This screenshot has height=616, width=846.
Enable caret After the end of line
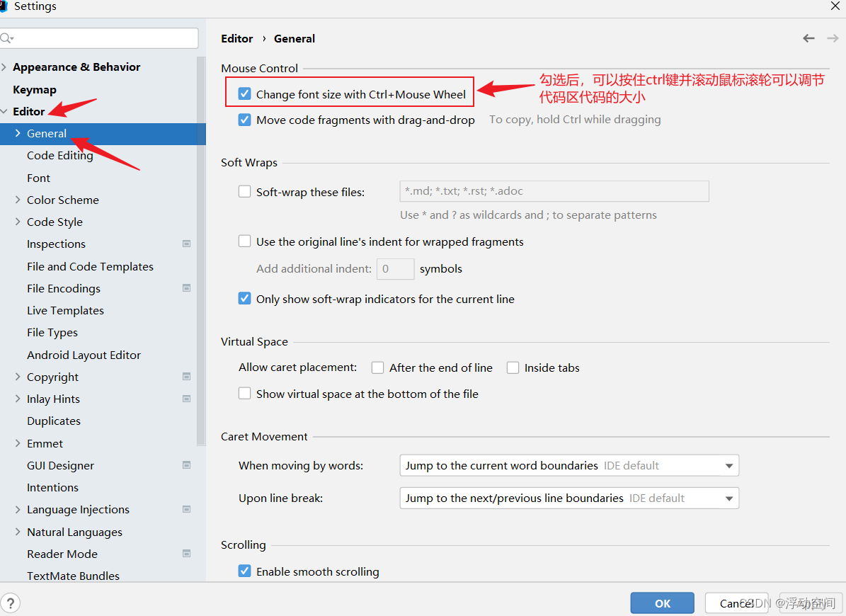tap(377, 368)
